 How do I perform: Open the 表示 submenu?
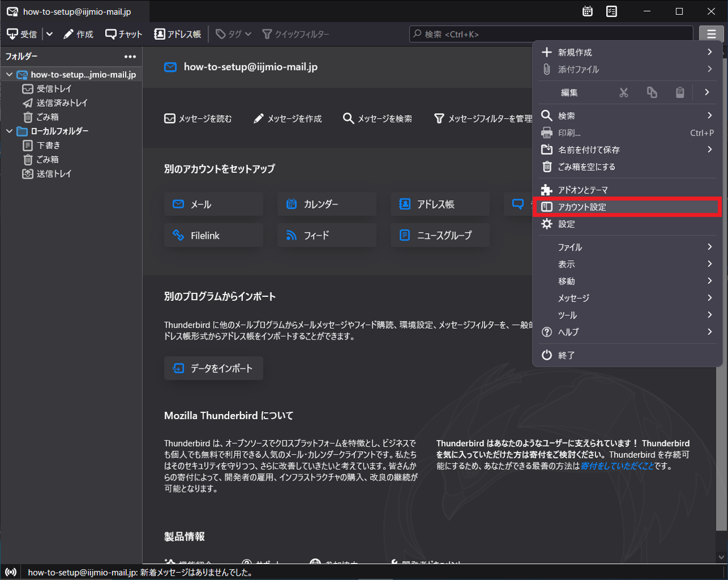[627, 264]
